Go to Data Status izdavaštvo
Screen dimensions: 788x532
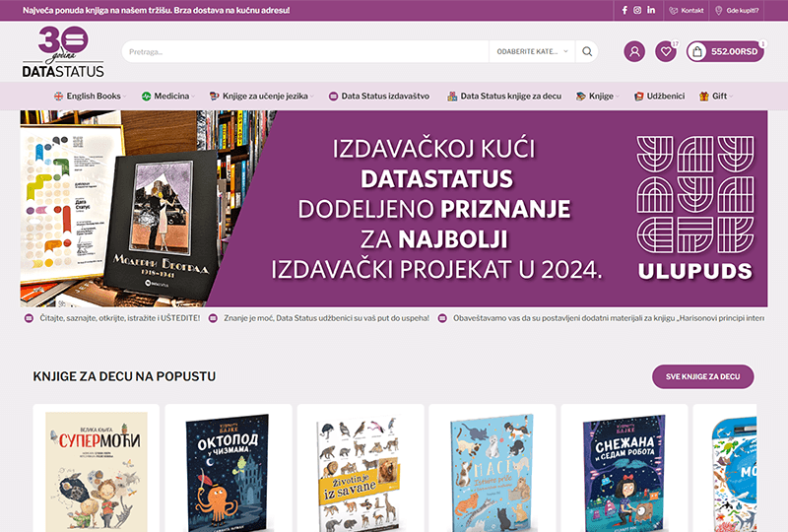tap(385, 96)
